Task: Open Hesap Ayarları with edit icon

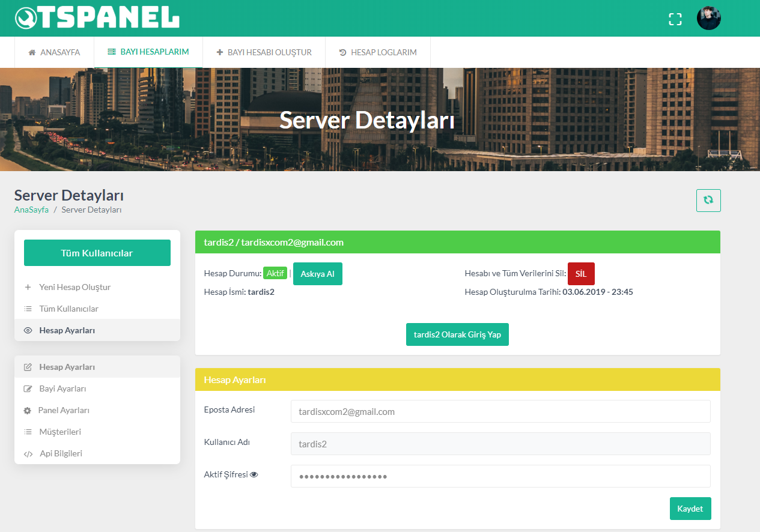Action: click(x=97, y=367)
